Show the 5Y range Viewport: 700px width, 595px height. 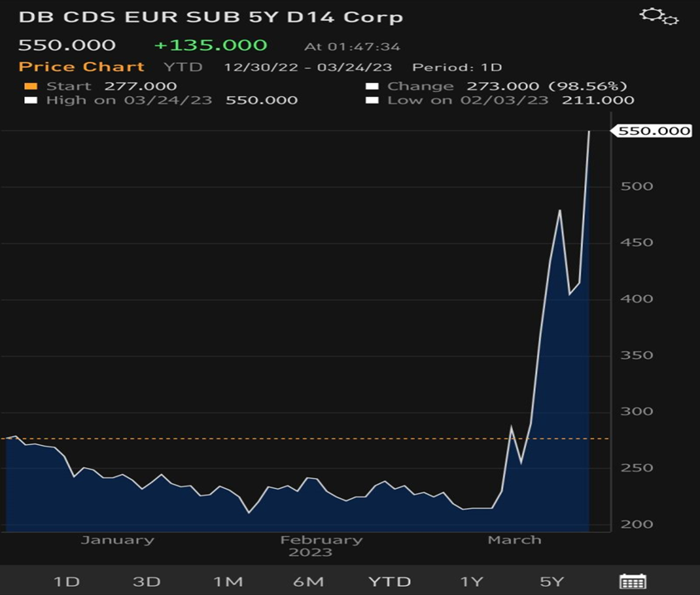pyautogui.click(x=552, y=582)
